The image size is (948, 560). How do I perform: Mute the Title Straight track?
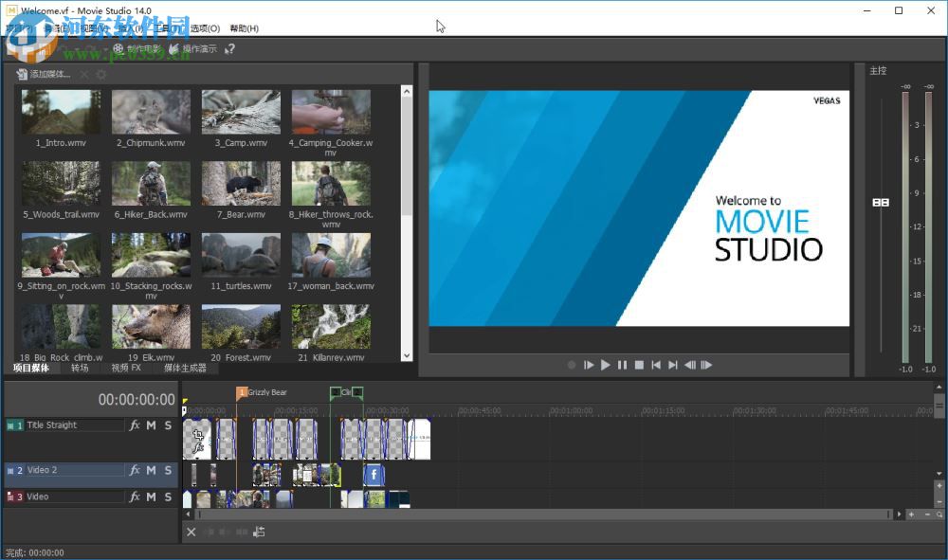[x=151, y=425]
